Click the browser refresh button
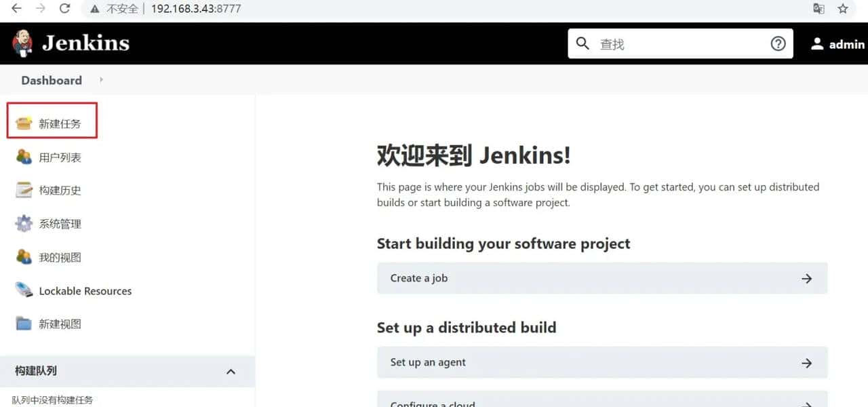Screen dimensions: 868x407 coord(64,9)
